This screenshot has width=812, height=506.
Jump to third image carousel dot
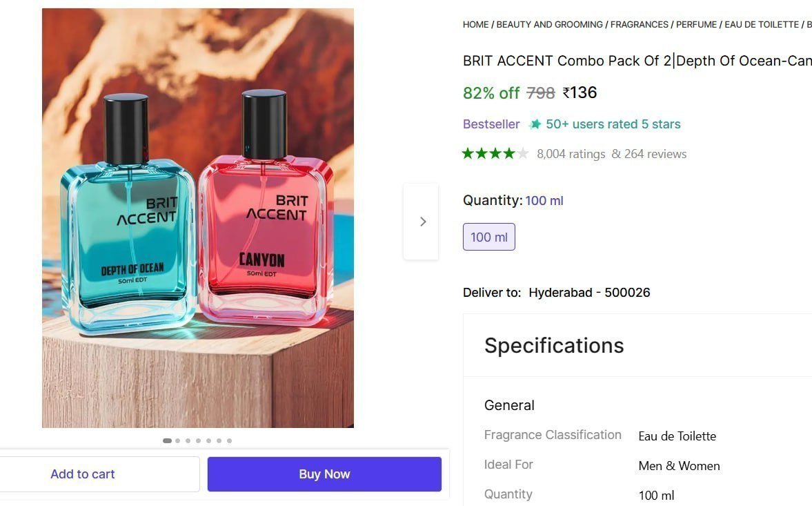coord(188,440)
